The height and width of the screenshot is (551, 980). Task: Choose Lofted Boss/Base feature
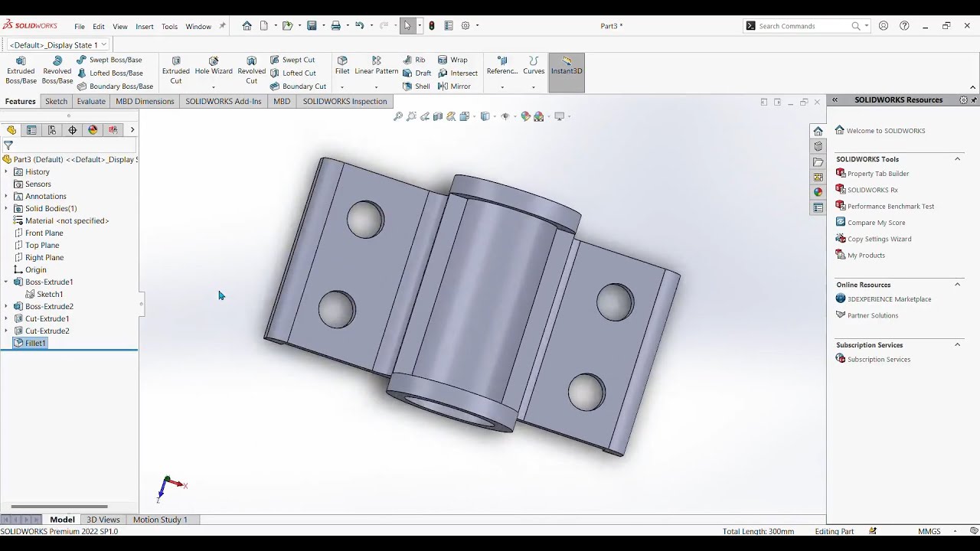[110, 73]
